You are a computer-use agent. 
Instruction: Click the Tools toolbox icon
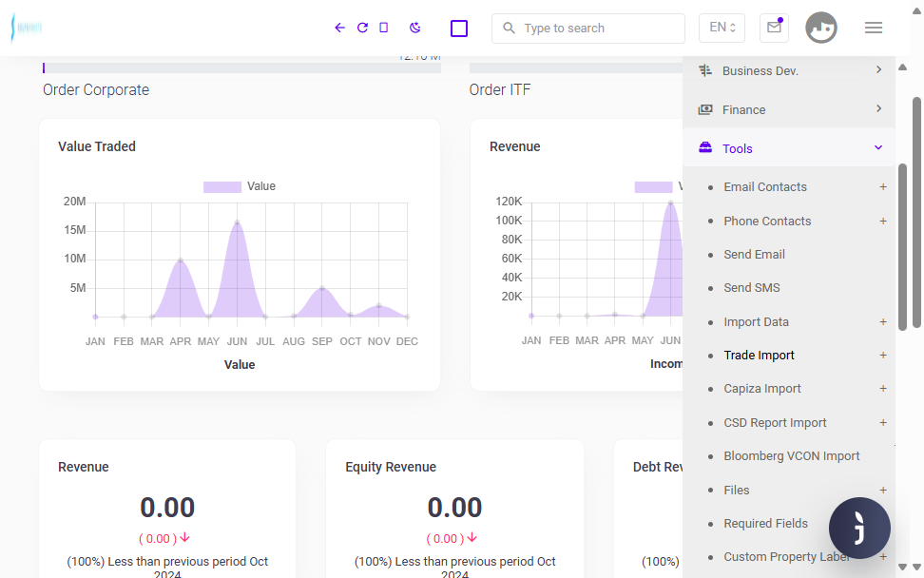coord(704,148)
